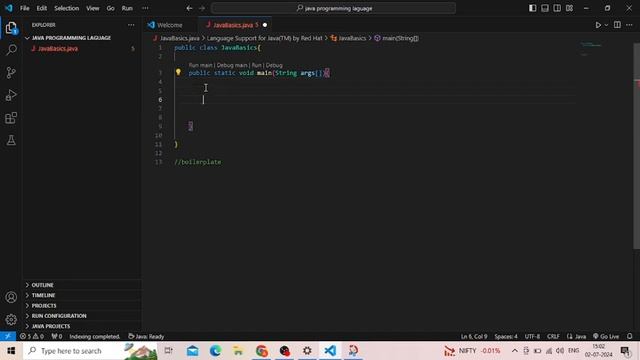Open the Selection menu
The height and width of the screenshot is (360, 640).
coord(67,8)
